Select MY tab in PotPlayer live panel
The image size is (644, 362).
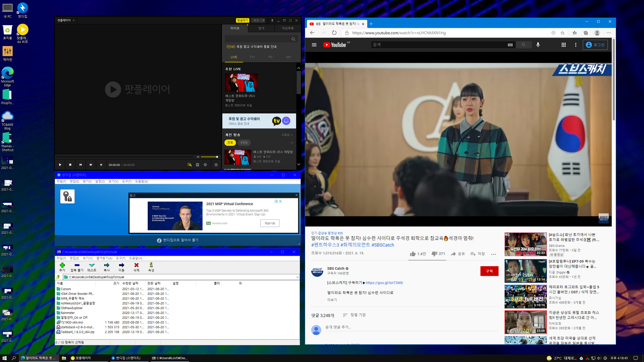[x=289, y=57]
